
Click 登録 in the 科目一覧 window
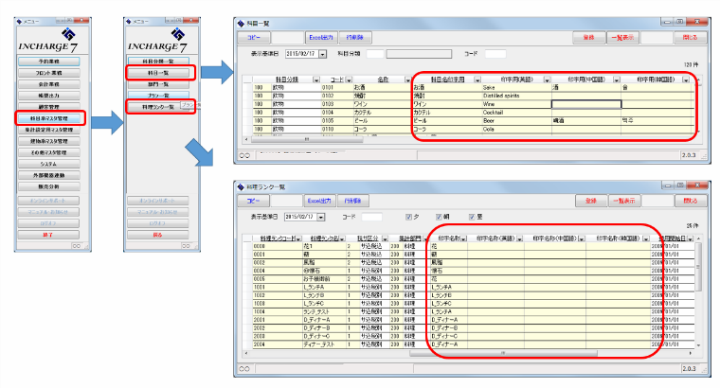(x=589, y=38)
